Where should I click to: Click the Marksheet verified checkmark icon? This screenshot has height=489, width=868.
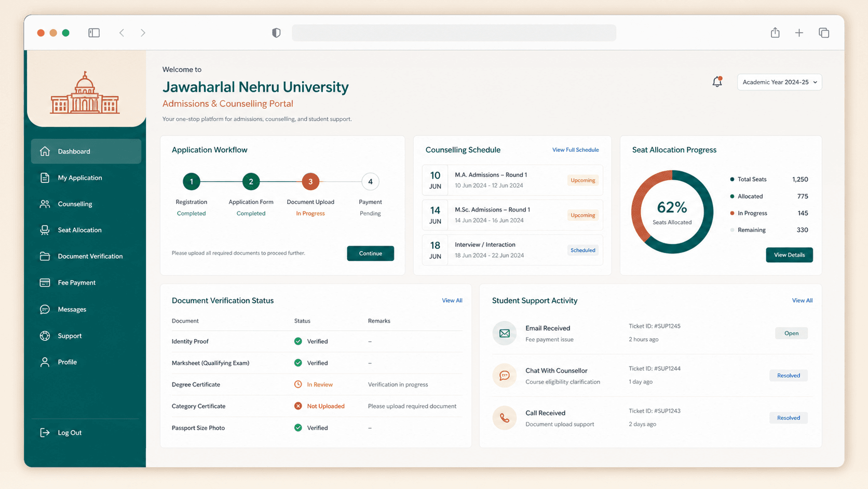pos(298,363)
